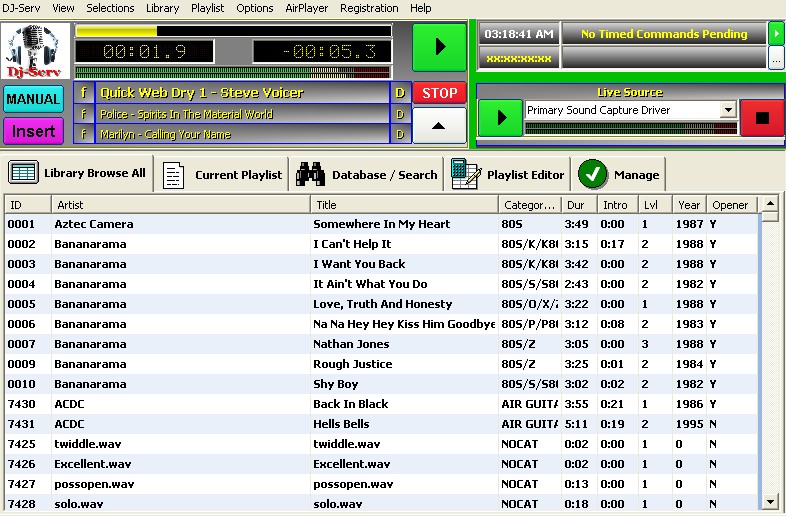This screenshot has width=786, height=516.
Task: Open the Manage tab
Action: pos(619,175)
